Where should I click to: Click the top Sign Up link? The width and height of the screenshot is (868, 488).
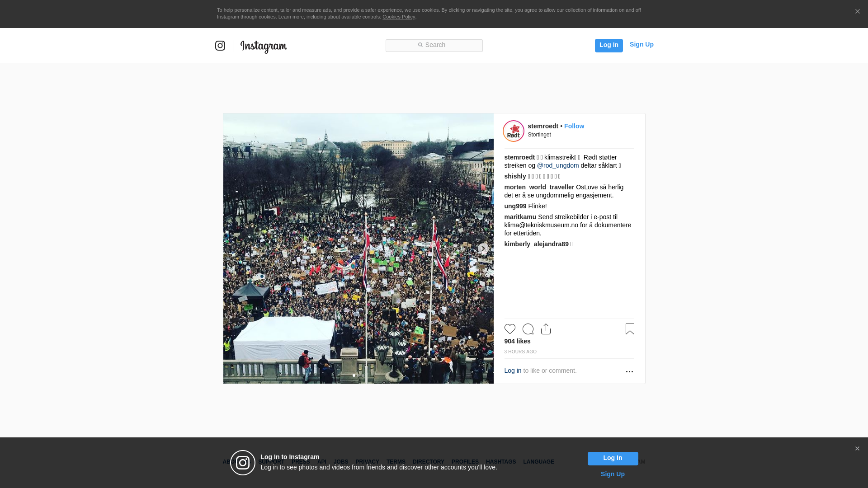click(x=642, y=44)
